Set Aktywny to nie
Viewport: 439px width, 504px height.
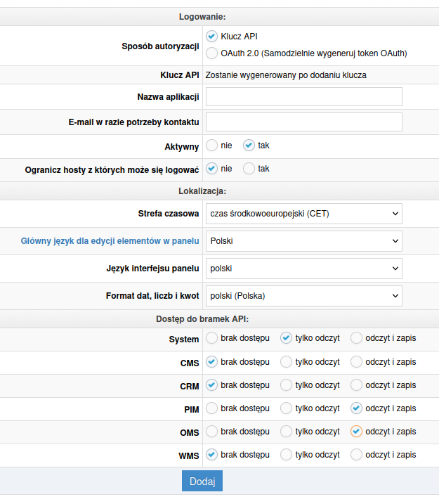tap(211, 146)
